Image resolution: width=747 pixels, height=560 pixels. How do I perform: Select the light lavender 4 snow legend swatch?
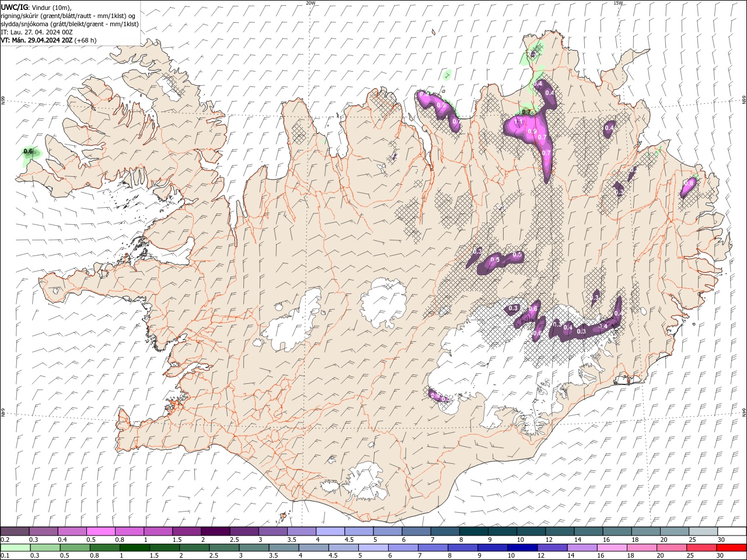(x=330, y=531)
